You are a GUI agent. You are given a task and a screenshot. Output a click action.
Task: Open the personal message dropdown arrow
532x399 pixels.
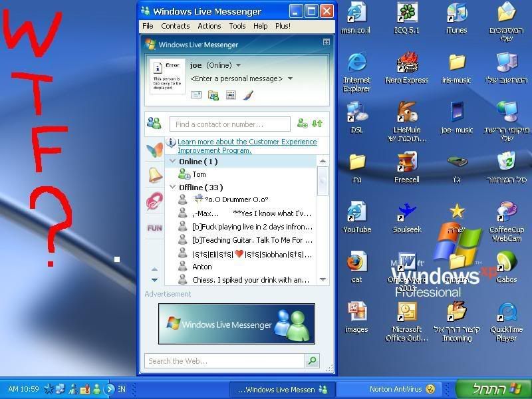290,78
